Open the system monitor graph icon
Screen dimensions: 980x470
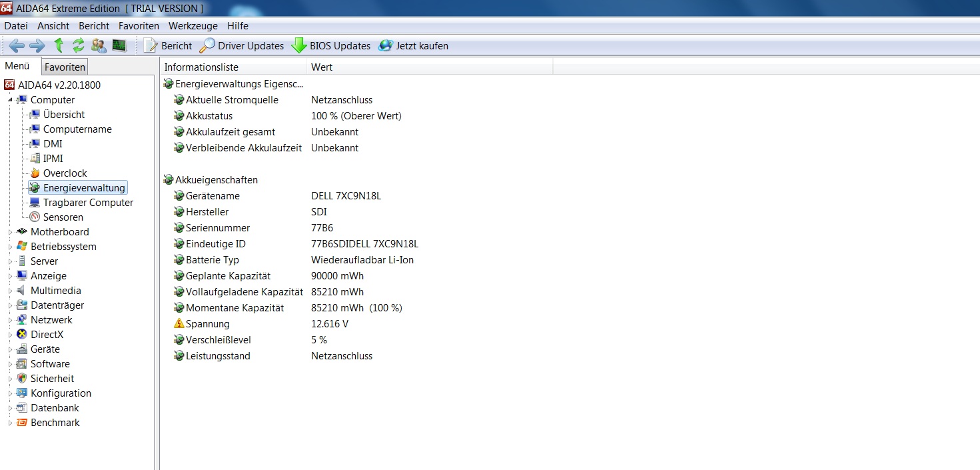[119, 45]
